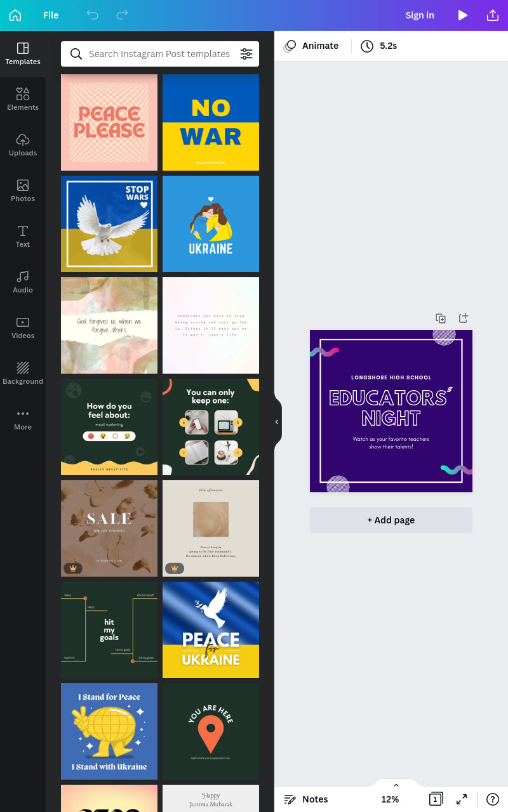This screenshot has width=508, height=812.
Task: Select How do you feel about template
Action: pos(109,427)
